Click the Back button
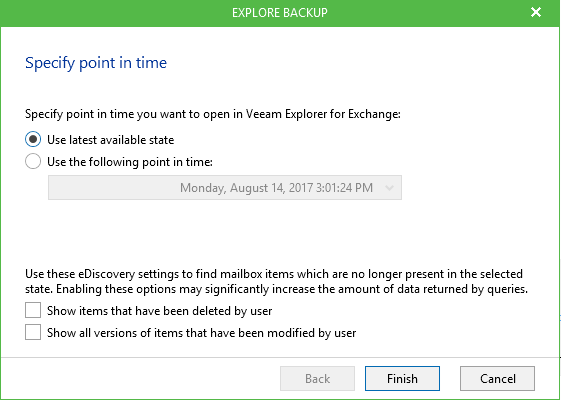The height and width of the screenshot is (402, 561). pos(317,378)
